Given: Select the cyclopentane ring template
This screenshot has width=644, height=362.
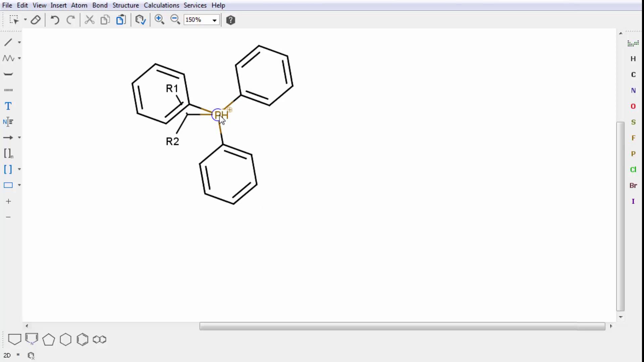Looking at the screenshot, I should pyautogui.click(x=49, y=340).
